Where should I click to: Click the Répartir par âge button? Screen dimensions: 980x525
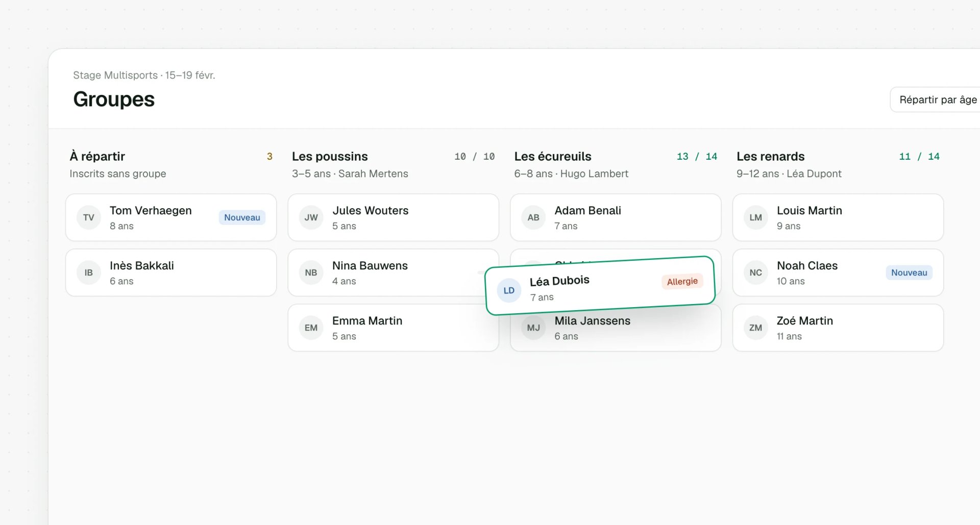(936, 99)
